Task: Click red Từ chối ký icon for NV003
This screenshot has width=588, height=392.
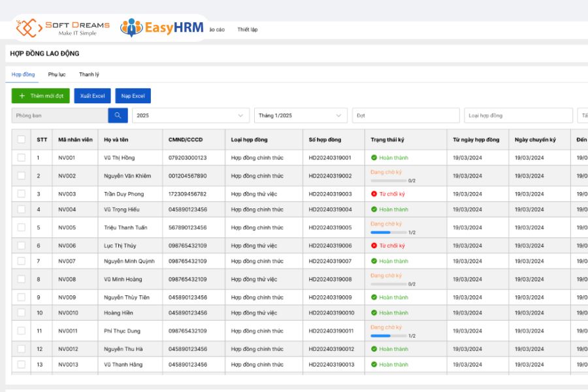Action: click(x=374, y=194)
